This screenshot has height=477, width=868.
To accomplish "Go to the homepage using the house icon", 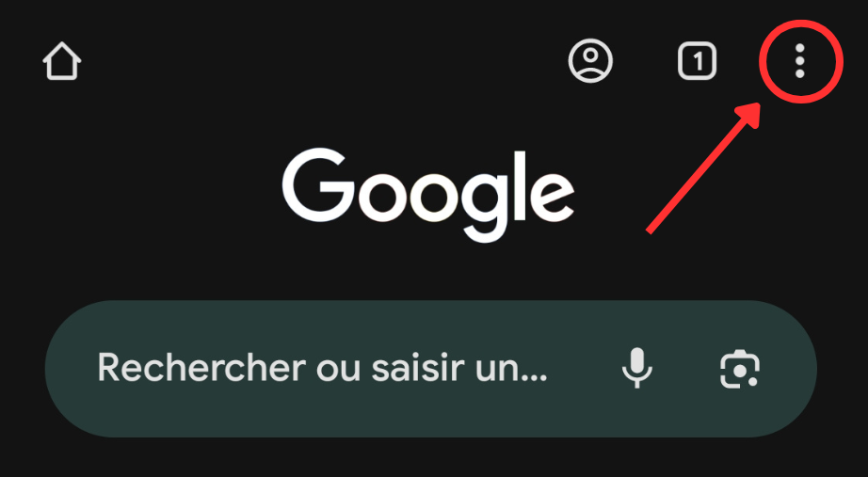I will point(62,61).
